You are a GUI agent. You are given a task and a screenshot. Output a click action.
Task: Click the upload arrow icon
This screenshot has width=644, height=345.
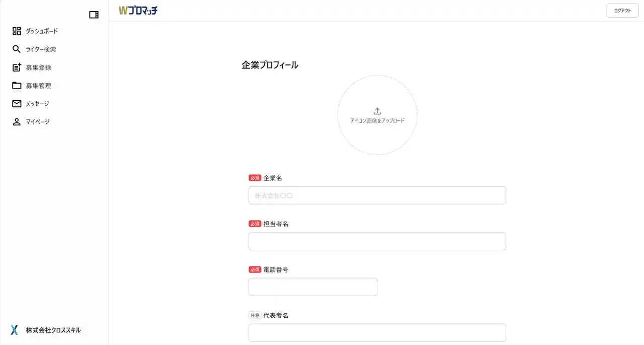pos(377,111)
